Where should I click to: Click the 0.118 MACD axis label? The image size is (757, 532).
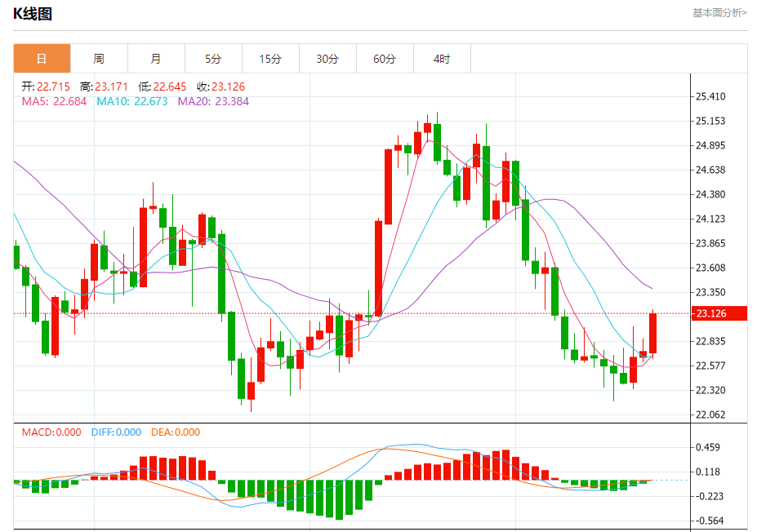pos(708,472)
